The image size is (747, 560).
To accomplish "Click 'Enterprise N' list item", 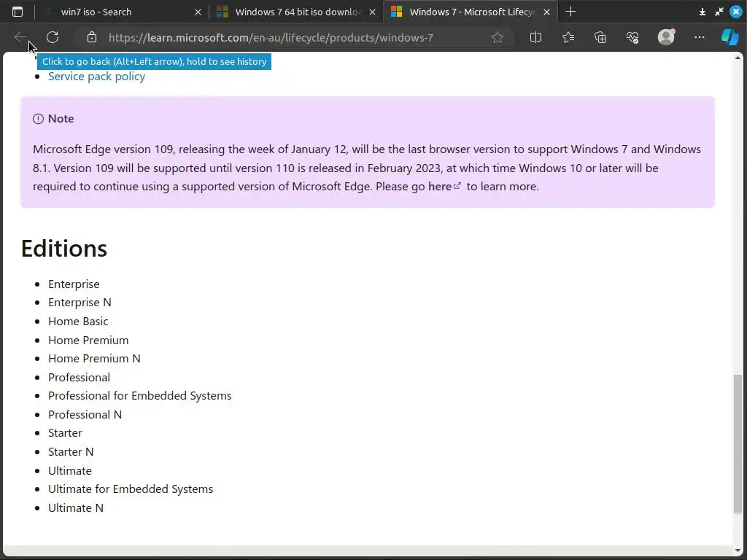I will [80, 303].
